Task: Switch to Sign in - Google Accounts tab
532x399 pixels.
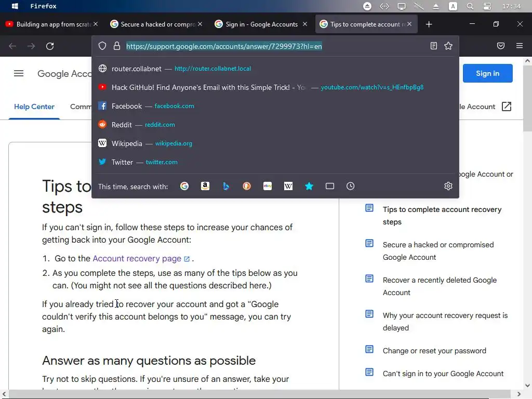Action: coord(261,24)
